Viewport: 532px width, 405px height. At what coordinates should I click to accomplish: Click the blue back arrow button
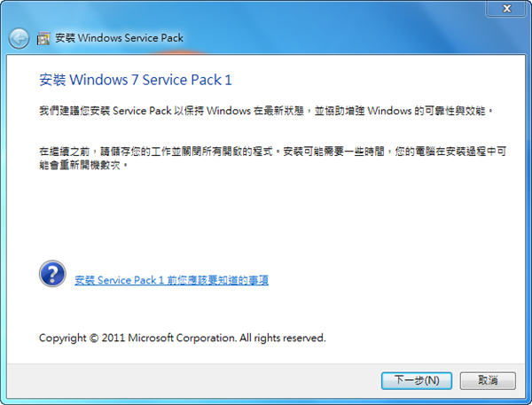click(x=19, y=38)
